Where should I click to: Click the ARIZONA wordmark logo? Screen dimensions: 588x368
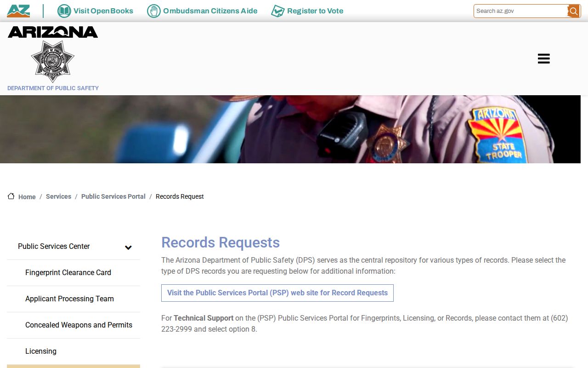point(53,32)
